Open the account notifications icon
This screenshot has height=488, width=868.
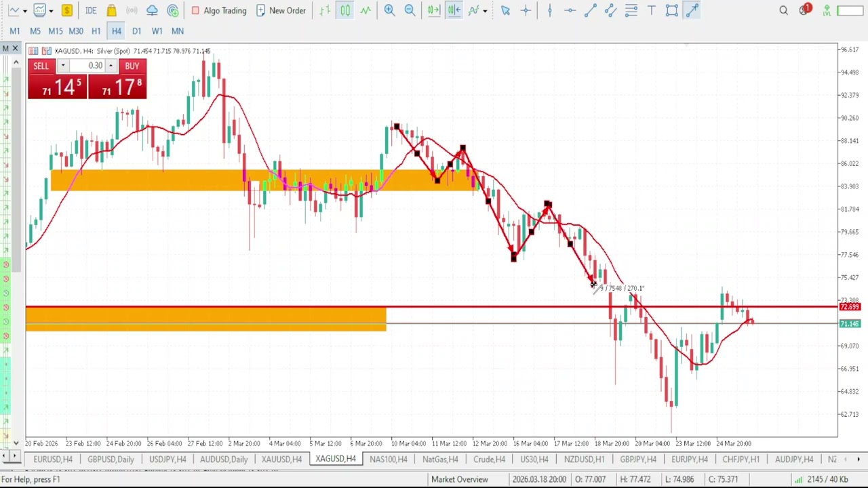point(805,10)
